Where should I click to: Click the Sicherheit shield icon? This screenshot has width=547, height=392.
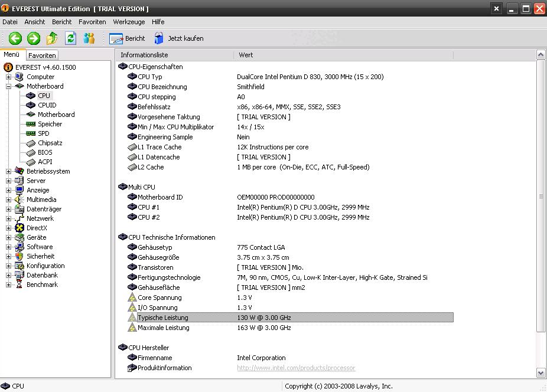[x=19, y=256]
